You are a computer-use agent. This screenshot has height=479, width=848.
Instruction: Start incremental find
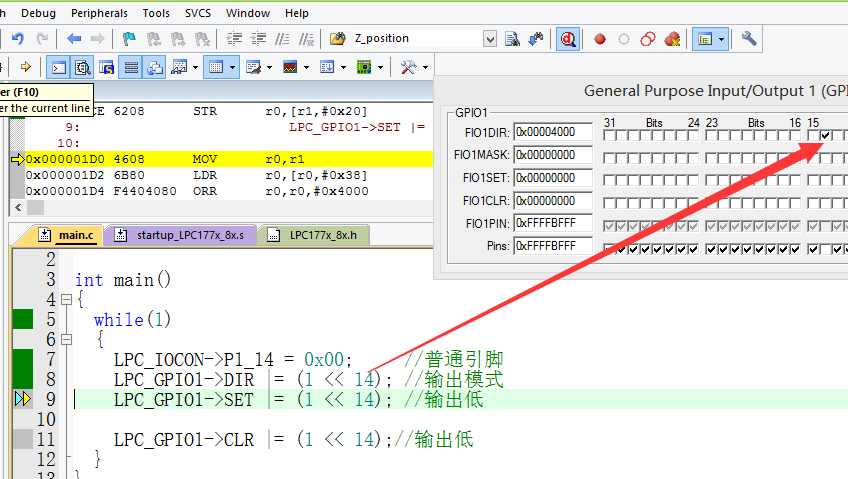(x=535, y=39)
